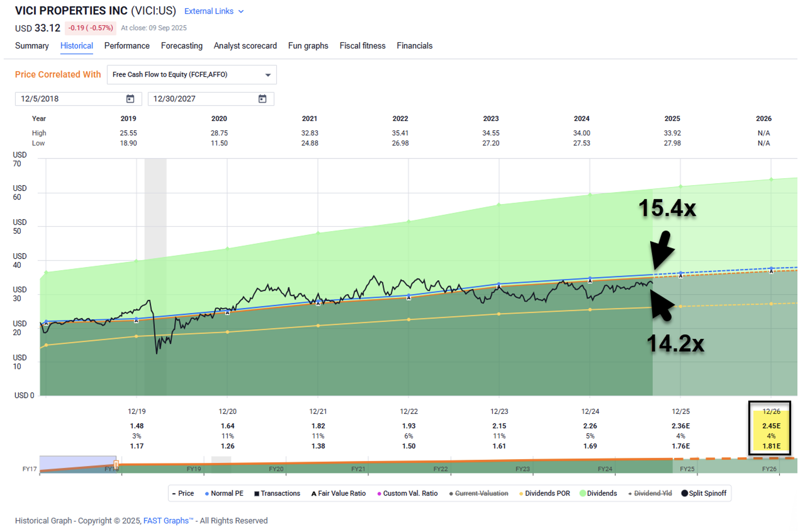Grab the orange range slider handle at FY18
The height and width of the screenshot is (531, 812).
[x=116, y=465]
